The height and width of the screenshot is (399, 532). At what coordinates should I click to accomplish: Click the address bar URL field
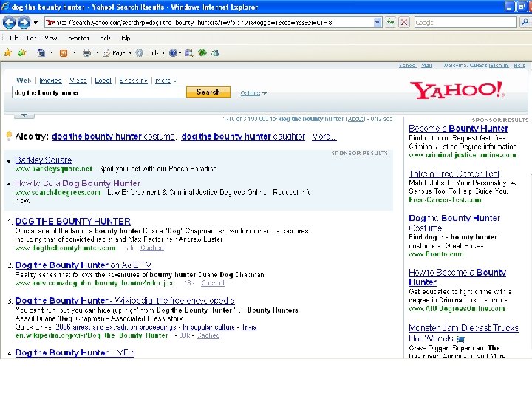[x=208, y=23]
